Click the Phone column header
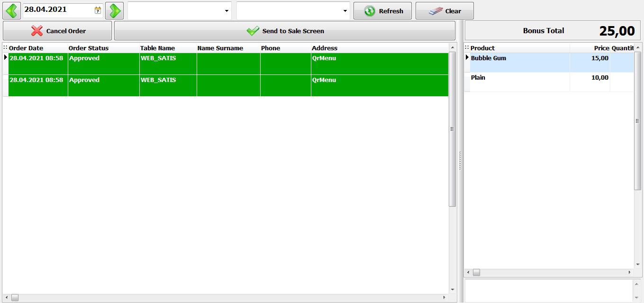644x303 pixels. (285, 48)
